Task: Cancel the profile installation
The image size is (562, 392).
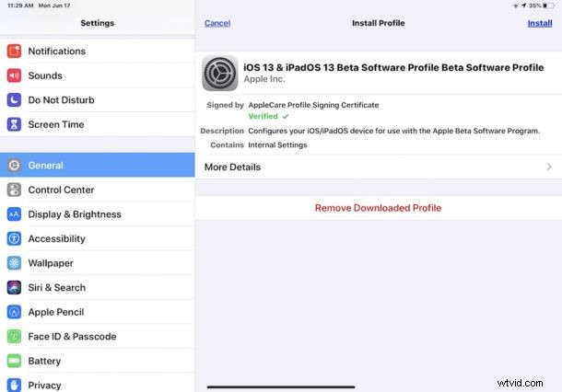Action: pos(217,23)
